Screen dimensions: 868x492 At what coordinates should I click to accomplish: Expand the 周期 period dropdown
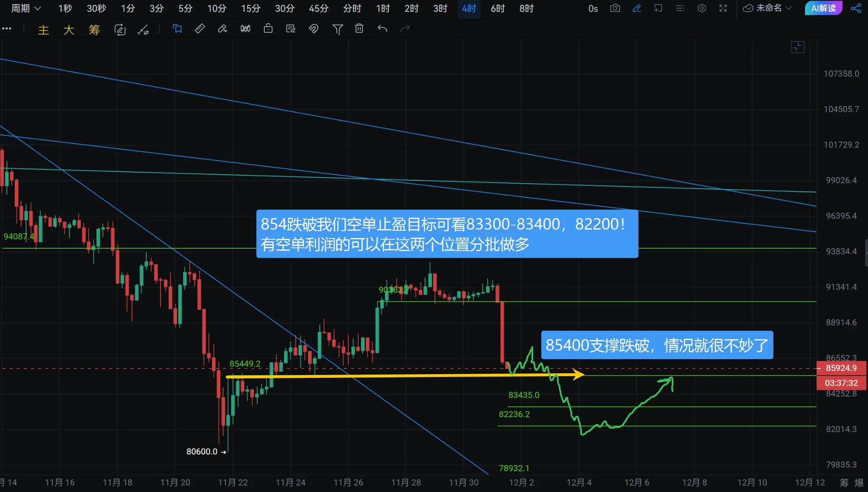tap(26, 8)
